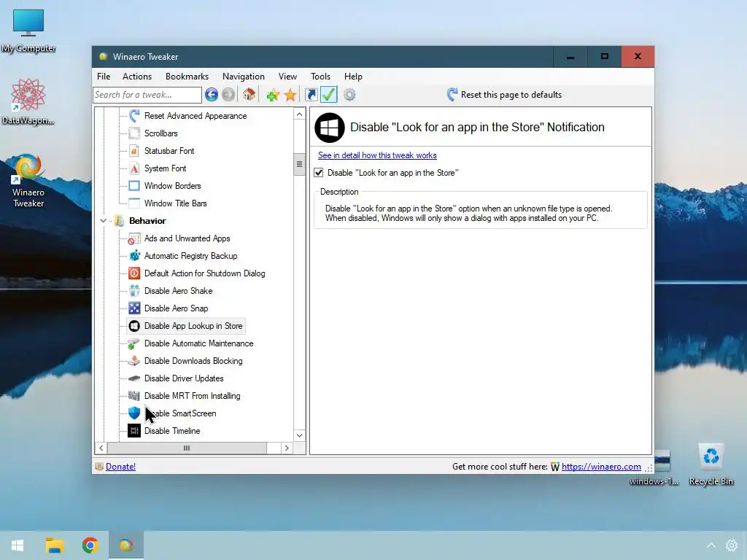Click the create shortcut arrow toolbar icon
This screenshot has width=747, height=560.
click(x=311, y=95)
